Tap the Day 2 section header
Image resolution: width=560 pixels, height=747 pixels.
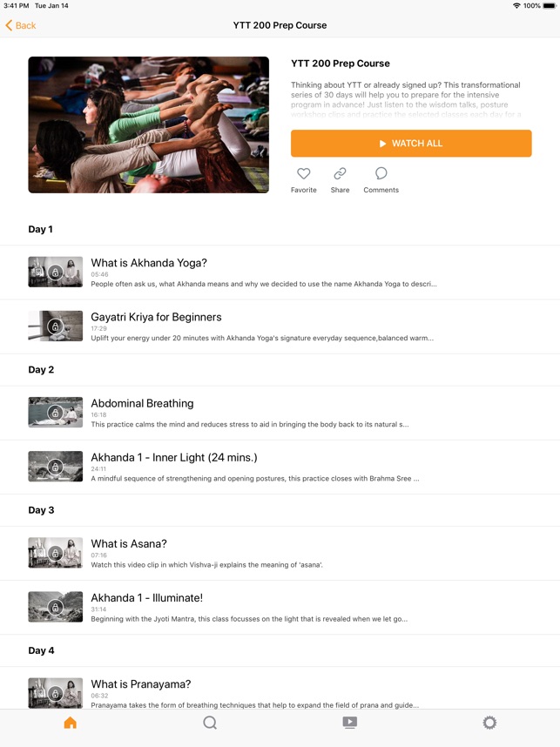click(41, 370)
